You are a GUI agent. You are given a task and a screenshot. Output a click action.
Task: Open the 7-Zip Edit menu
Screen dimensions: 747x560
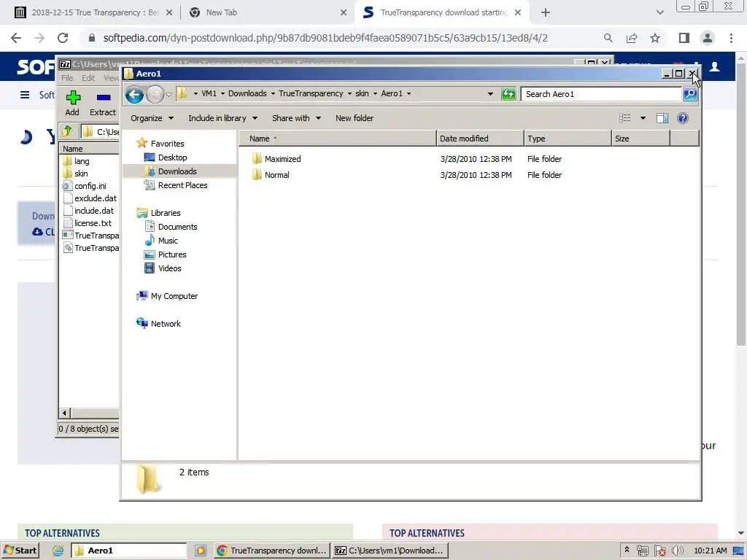[x=88, y=78]
